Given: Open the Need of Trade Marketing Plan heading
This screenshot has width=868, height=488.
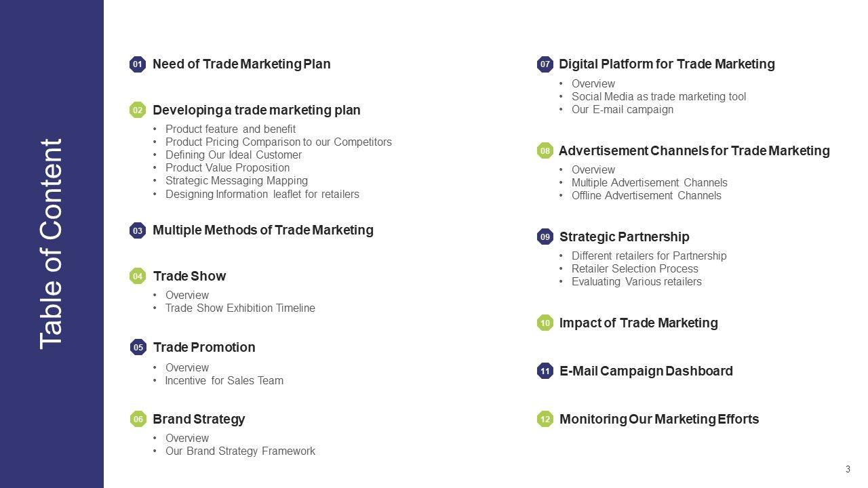Looking at the screenshot, I should pyautogui.click(x=241, y=64).
